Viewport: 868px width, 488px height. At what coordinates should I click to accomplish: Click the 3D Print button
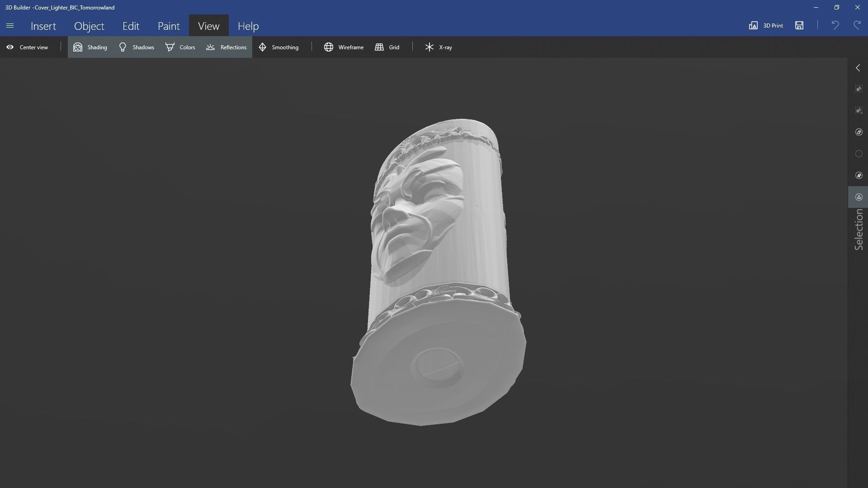click(766, 25)
